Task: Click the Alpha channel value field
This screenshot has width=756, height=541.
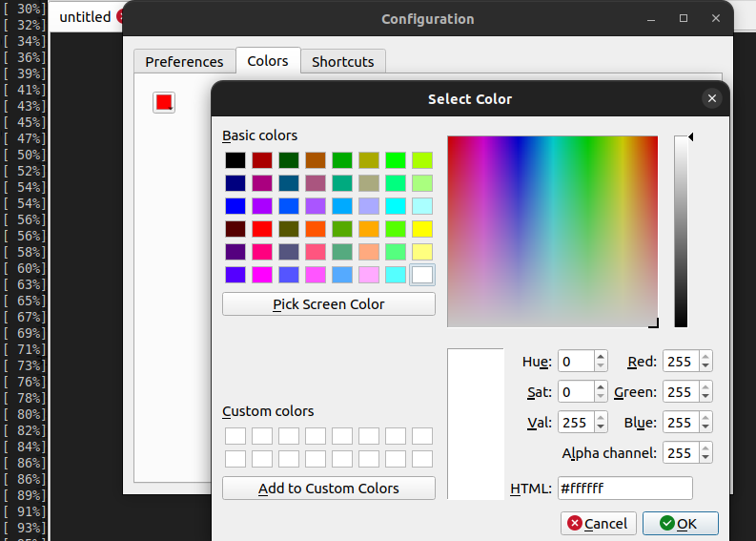Action: 682,452
